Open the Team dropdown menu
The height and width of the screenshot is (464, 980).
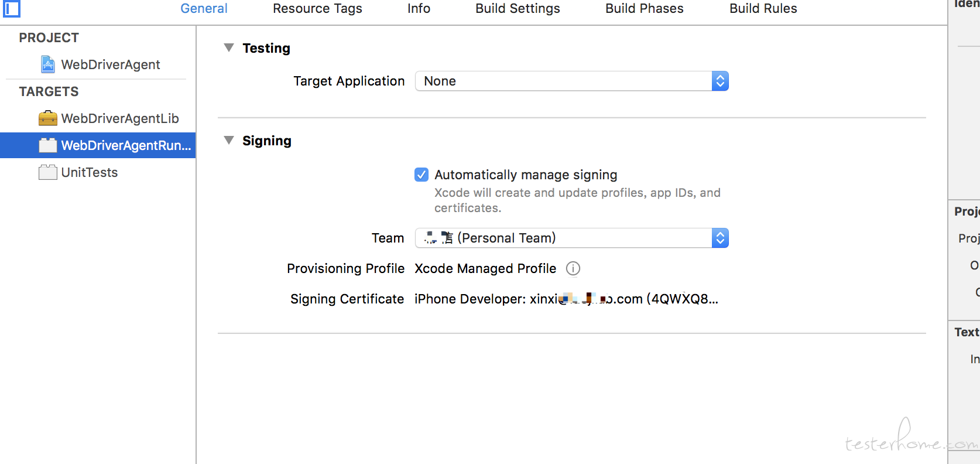coord(572,238)
